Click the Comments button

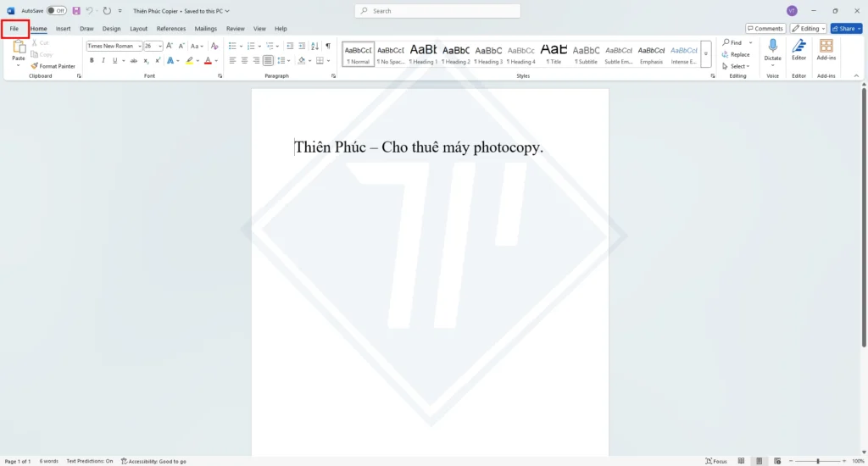[x=765, y=28]
